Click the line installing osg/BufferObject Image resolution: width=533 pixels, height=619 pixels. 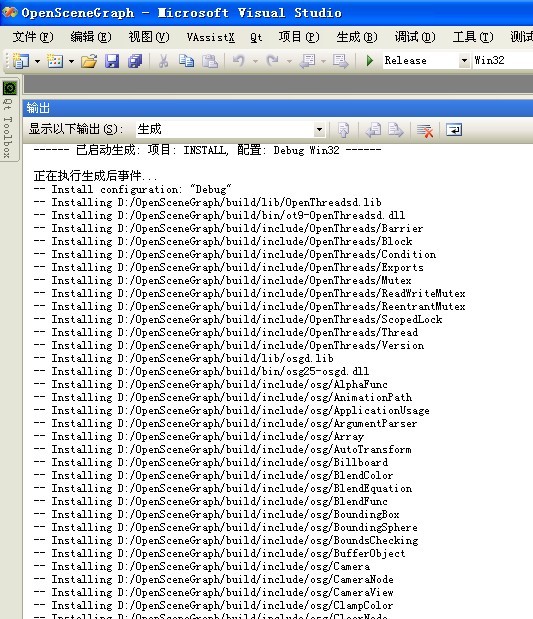tap(220, 553)
